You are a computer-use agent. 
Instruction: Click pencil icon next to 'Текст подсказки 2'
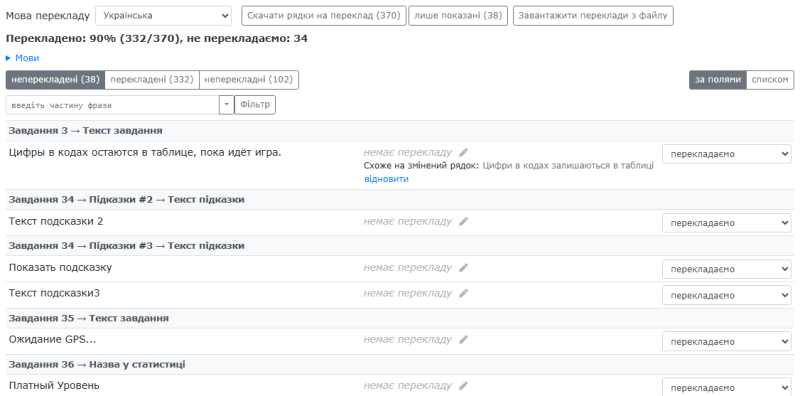click(463, 221)
